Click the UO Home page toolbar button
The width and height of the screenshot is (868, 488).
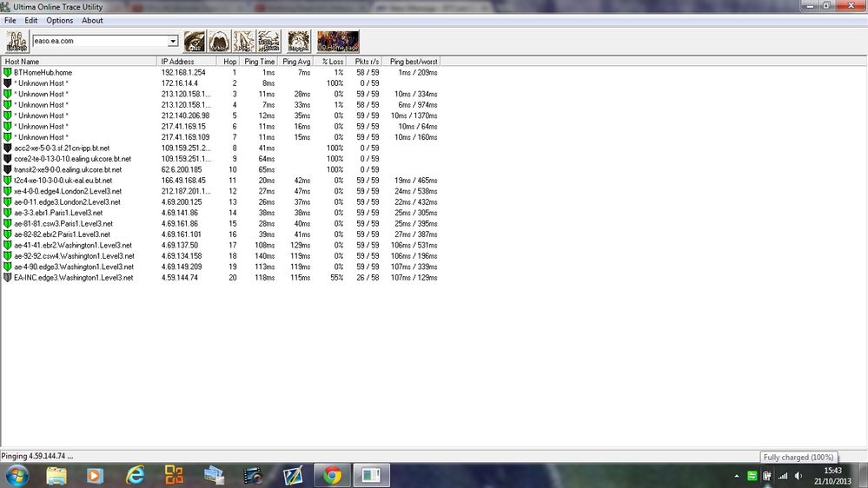(338, 42)
